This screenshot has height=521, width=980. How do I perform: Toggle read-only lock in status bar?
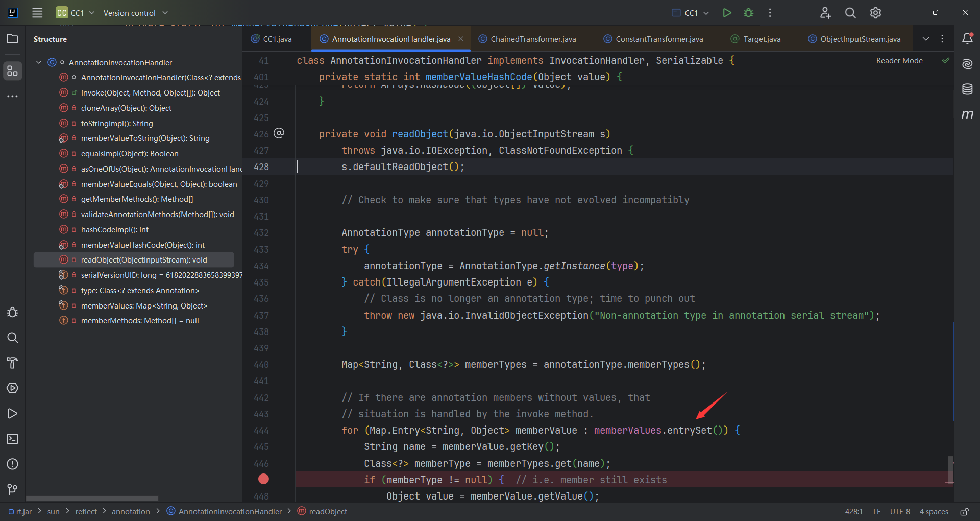[964, 511]
